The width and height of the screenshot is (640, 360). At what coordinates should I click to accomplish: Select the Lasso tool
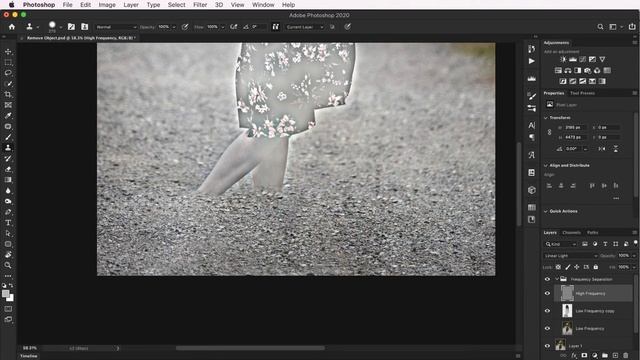8,73
